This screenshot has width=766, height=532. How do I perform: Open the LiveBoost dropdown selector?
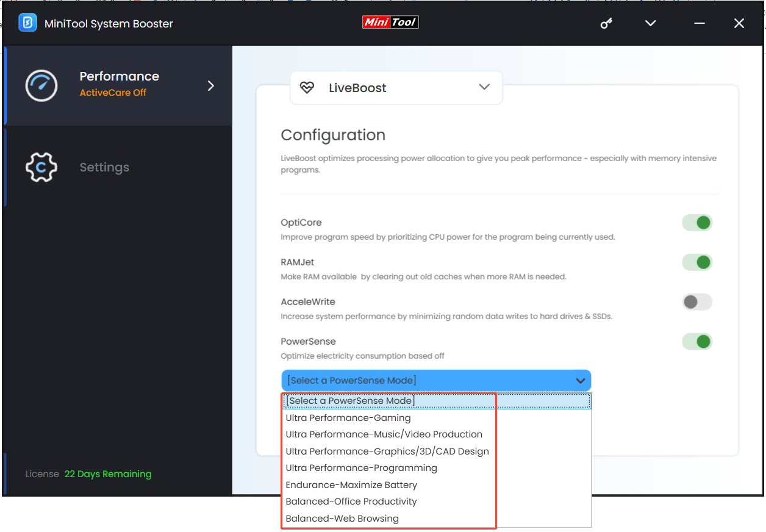point(396,88)
